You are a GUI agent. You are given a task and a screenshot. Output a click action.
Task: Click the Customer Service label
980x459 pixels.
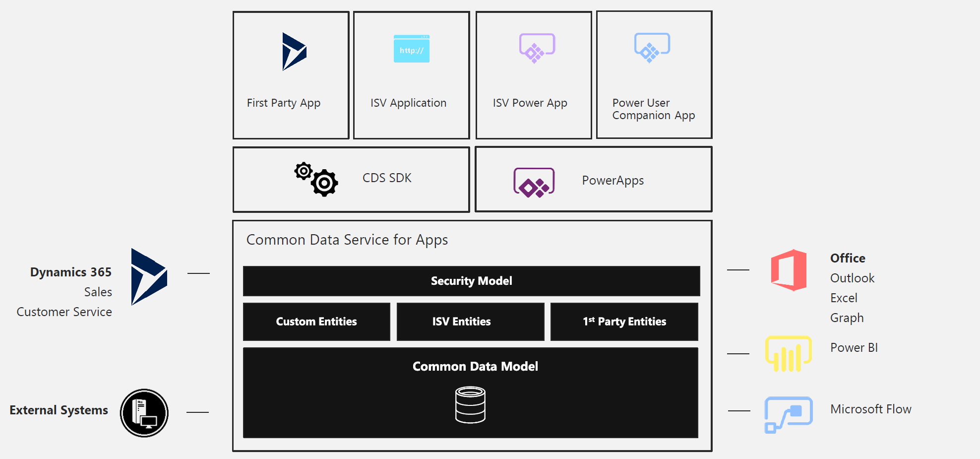click(x=64, y=312)
